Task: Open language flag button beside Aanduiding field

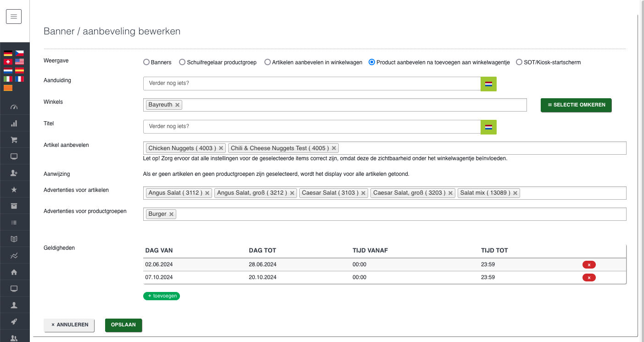Action: [x=488, y=84]
